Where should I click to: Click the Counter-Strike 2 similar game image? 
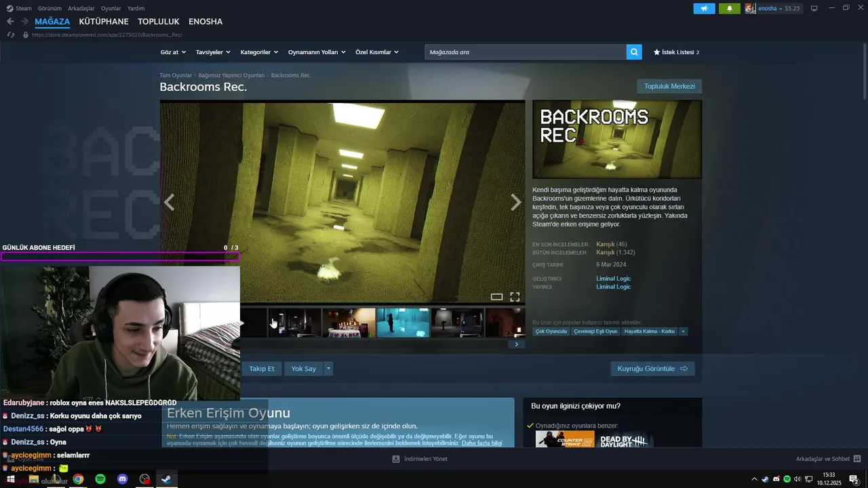pyautogui.click(x=565, y=439)
